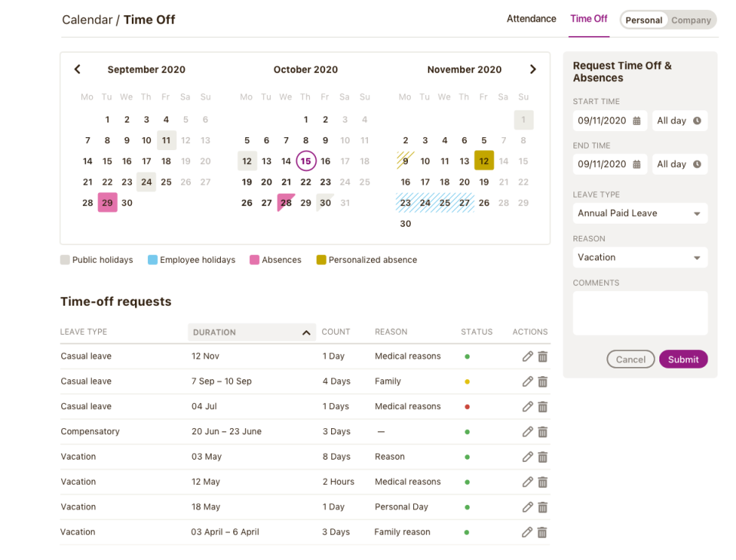
Task: Click the 'Family reason' cell
Action: (x=402, y=532)
